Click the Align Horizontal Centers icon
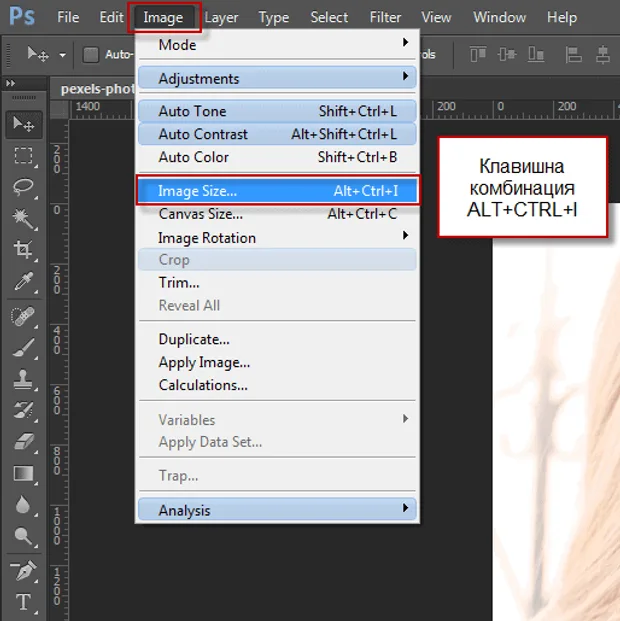Screen dimensions: 620x621 [603, 54]
